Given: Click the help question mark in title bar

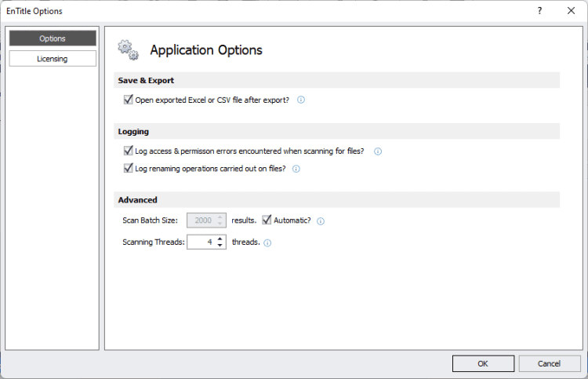Looking at the screenshot, I should 539,11.
